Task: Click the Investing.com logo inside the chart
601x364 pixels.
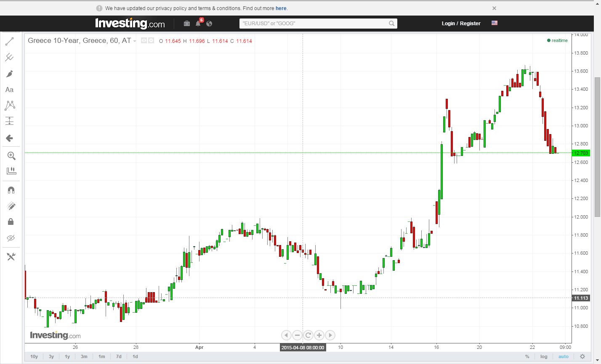Action: pyautogui.click(x=55, y=335)
